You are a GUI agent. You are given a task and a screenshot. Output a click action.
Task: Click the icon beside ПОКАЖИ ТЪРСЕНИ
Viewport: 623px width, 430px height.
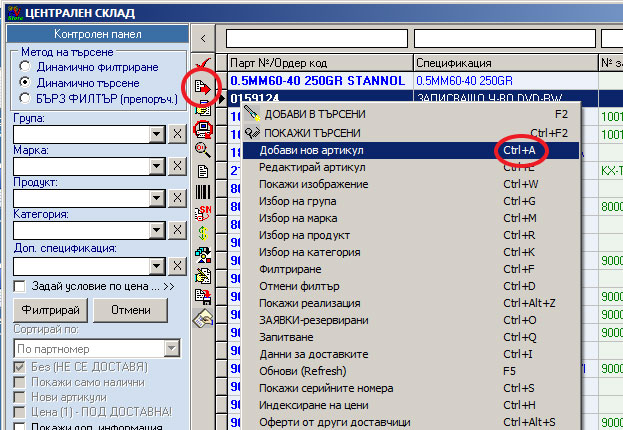tap(252, 132)
